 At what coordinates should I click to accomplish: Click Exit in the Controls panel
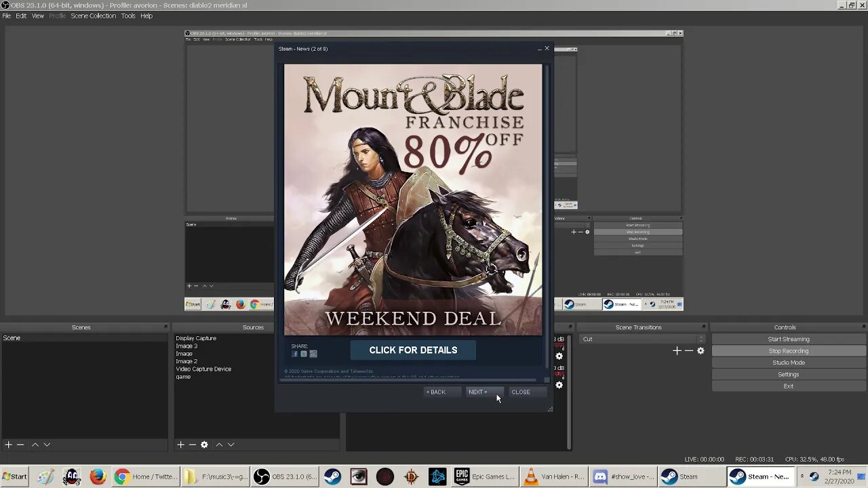pos(789,386)
